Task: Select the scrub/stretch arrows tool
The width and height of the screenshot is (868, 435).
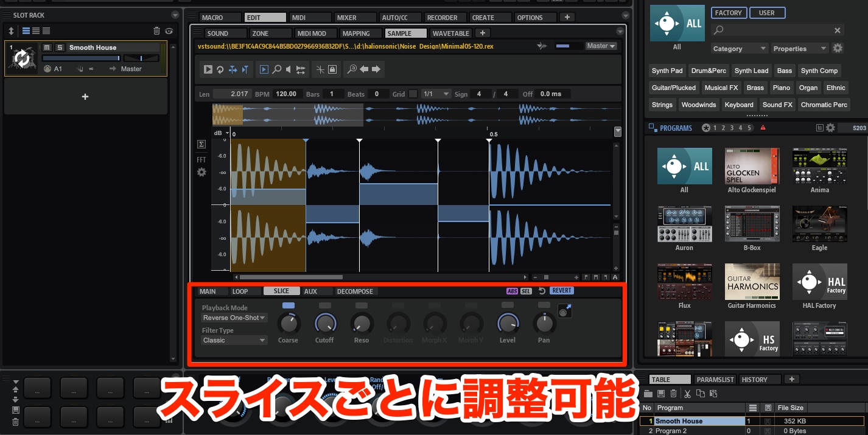Action: coord(301,70)
